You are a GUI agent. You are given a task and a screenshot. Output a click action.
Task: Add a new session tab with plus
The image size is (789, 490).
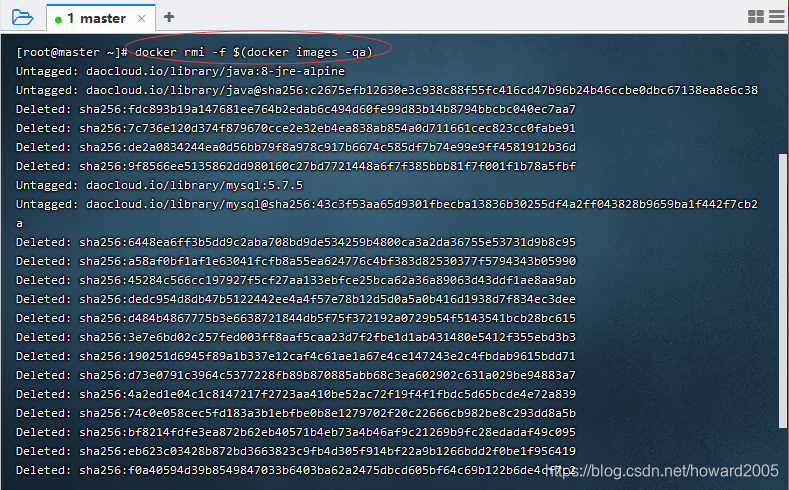pos(169,17)
